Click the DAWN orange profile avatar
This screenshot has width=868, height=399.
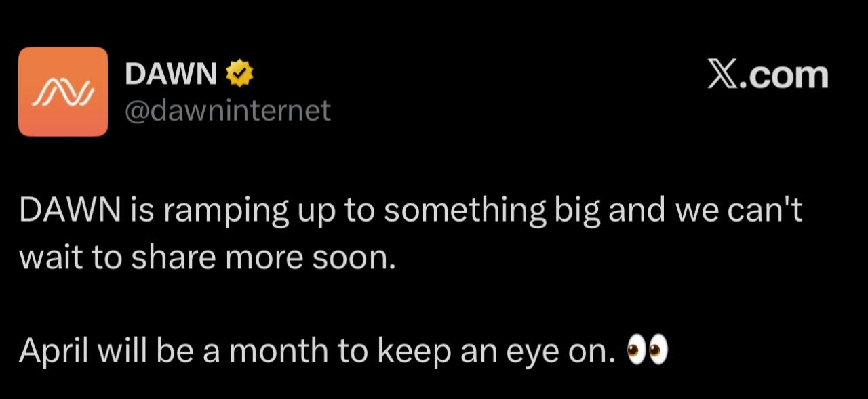pos(63,91)
